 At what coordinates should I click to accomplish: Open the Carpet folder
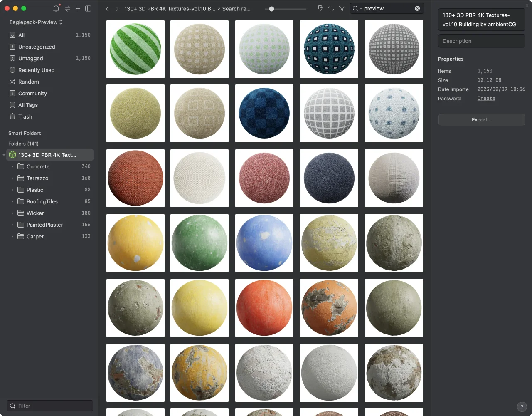[x=50, y=236]
